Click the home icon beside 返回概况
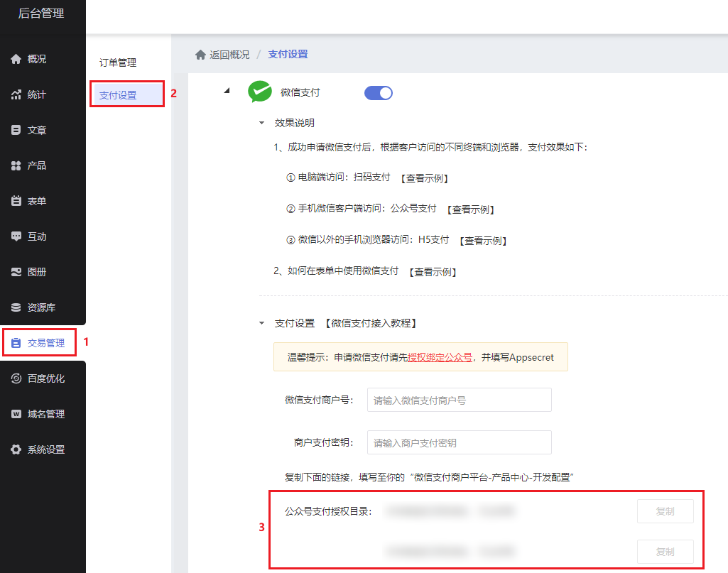Image resolution: width=728 pixels, height=573 pixels. click(x=200, y=55)
